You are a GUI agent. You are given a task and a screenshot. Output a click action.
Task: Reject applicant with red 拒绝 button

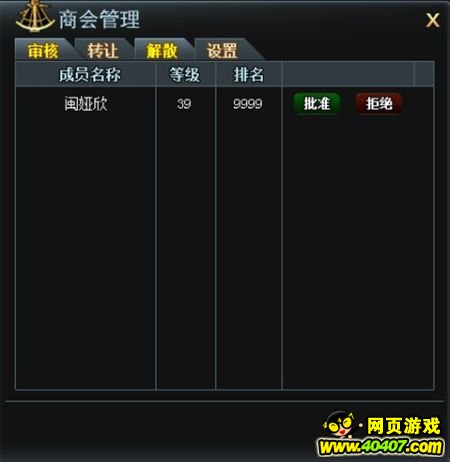pos(379,104)
